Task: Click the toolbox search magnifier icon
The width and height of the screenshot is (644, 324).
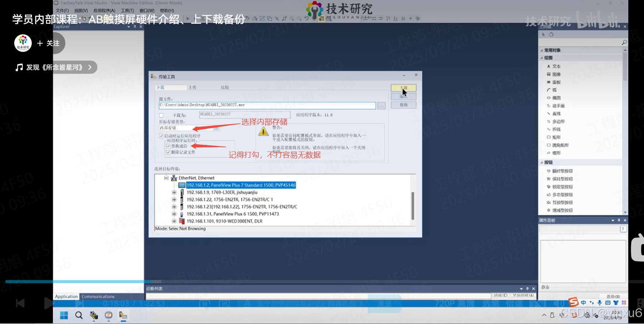Action: [624, 43]
